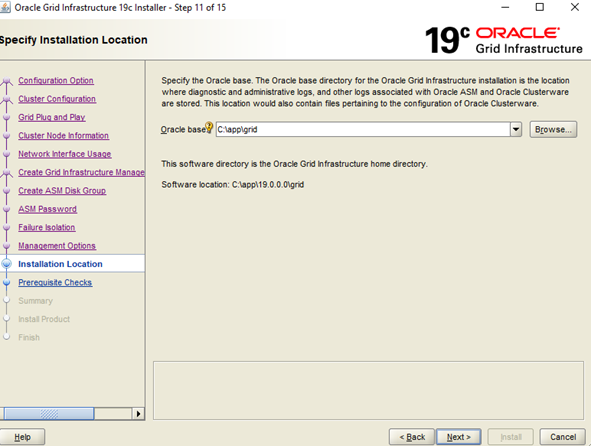
Task: Select Cluster Node Information step
Action: click(x=63, y=136)
